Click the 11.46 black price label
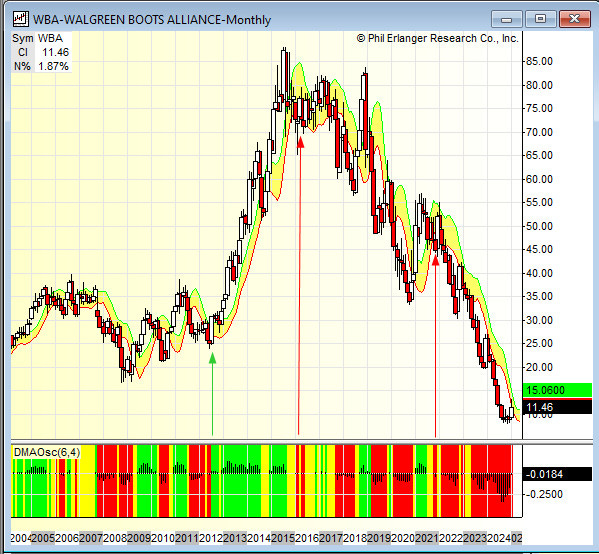 (x=557, y=407)
